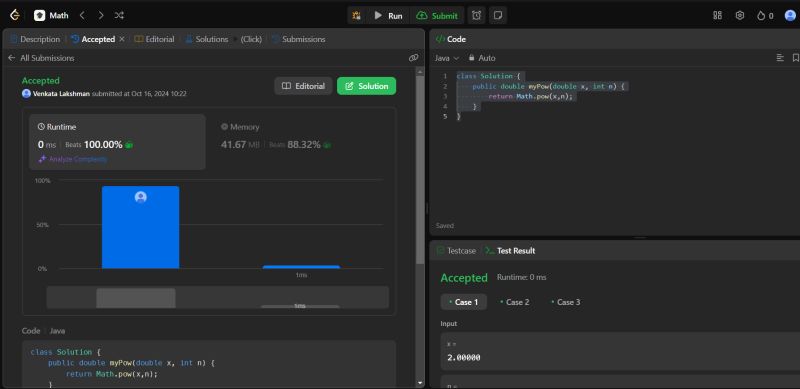Viewport: 800px width, 389px height.
Task: Go to the next problem arrow
Action: tap(101, 15)
